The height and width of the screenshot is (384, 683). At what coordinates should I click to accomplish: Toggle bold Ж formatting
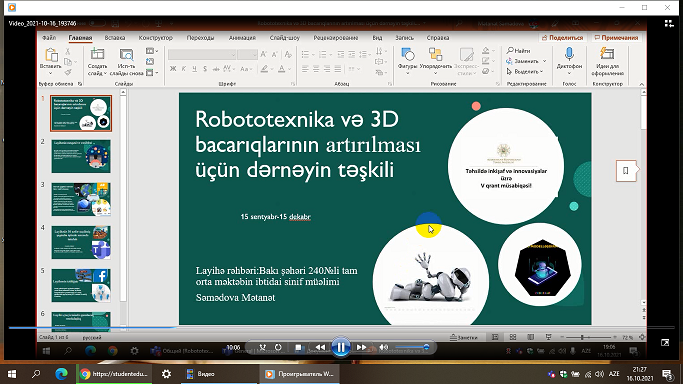click(173, 69)
